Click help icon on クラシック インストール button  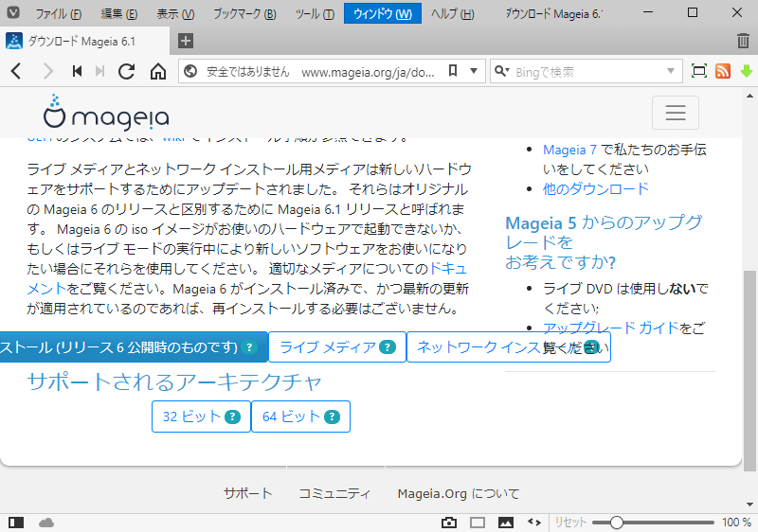(x=249, y=347)
